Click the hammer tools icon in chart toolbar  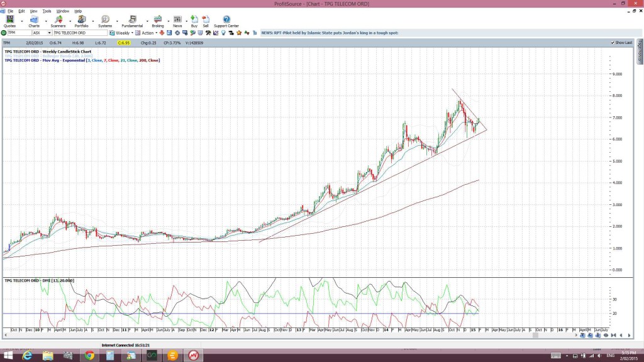tap(208, 33)
